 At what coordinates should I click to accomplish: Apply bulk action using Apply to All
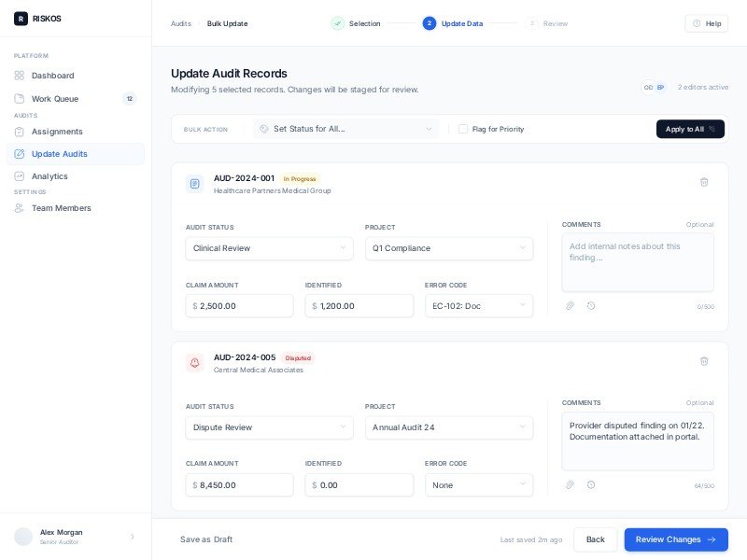coord(690,129)
